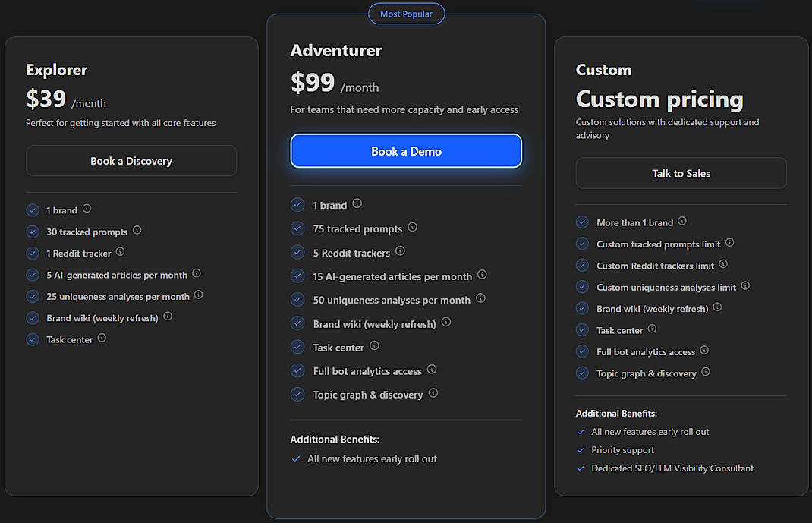Show info for 50 uniqueness analyses per month
Image resolution: width=812 pixels, height=523 pixels.
tap(480, 298)
